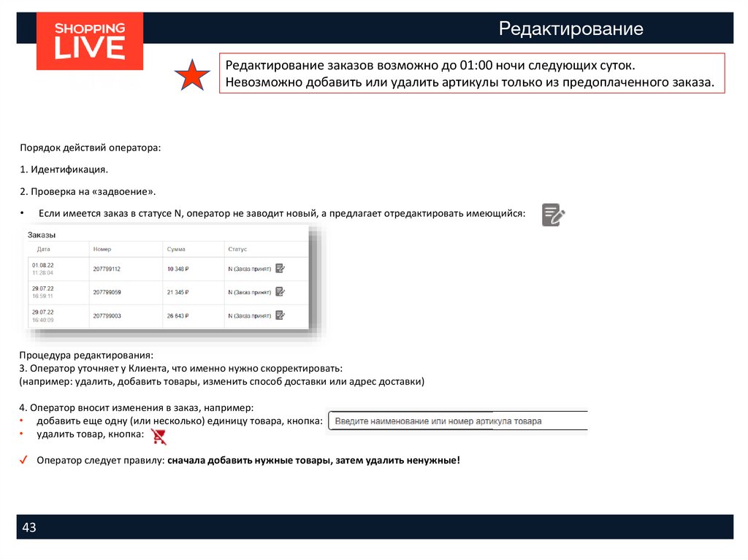
Task: Click the line '4. Оператор вносит изменения в заказ'
Action: tap(137, 407)
